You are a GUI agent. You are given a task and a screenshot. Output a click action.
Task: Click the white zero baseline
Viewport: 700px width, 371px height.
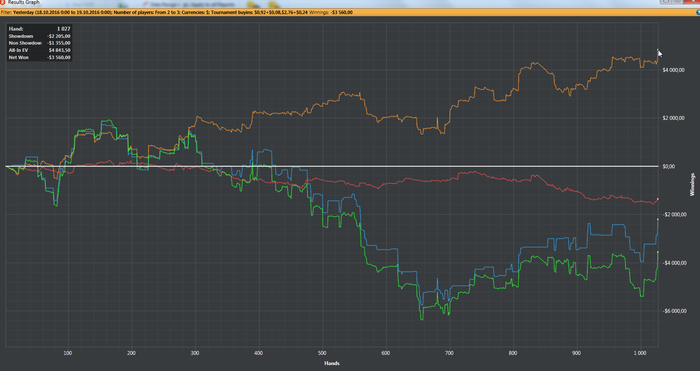pos(332,167)
